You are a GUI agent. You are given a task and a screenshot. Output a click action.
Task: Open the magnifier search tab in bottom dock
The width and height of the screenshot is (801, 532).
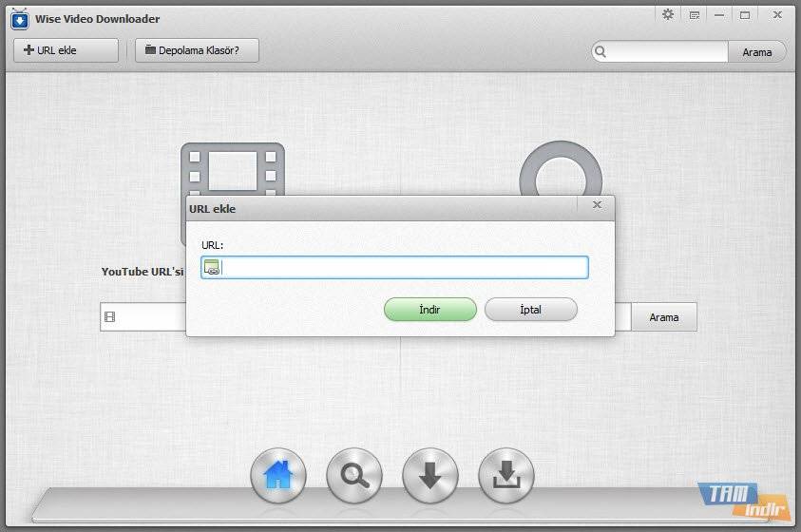coord(353,475)
